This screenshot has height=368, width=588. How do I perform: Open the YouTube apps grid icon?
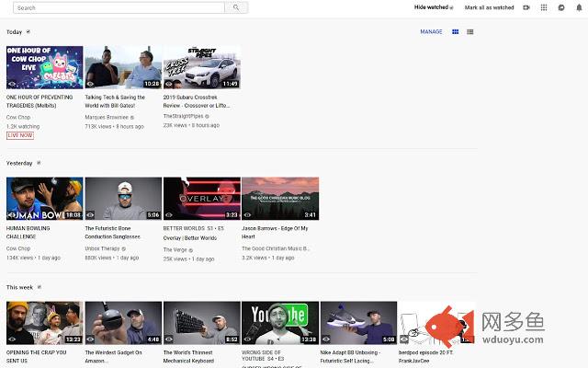pyautogui.click(x=544, y=7)
